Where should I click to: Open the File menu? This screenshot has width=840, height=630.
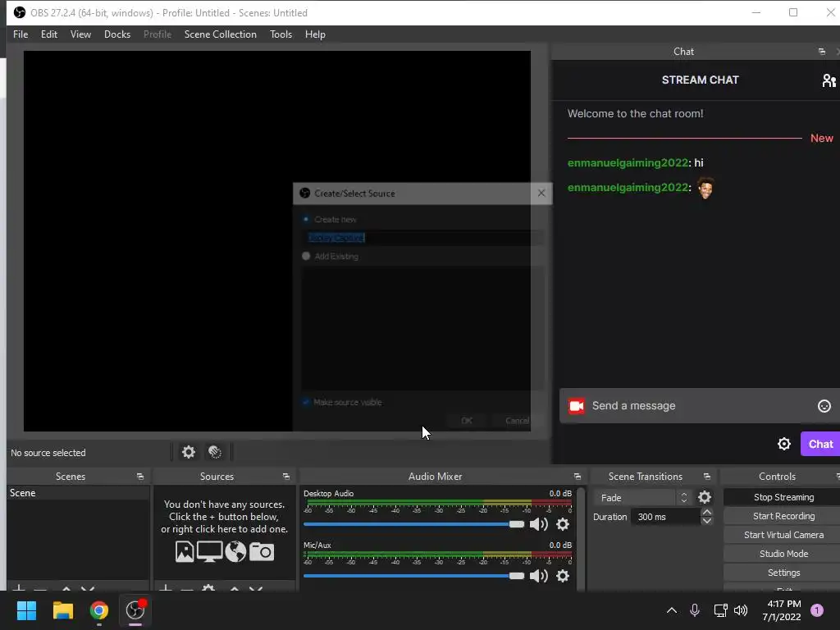tap(21, 34)
